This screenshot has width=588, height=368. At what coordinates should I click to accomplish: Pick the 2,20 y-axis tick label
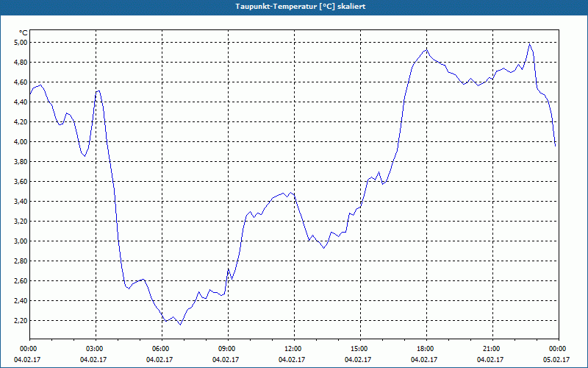[21, 321]
